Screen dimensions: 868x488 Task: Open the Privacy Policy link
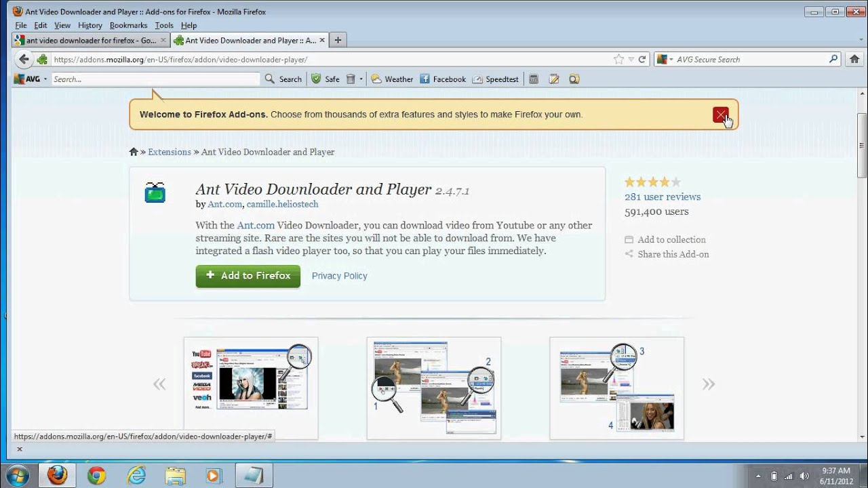coord(340,276)
